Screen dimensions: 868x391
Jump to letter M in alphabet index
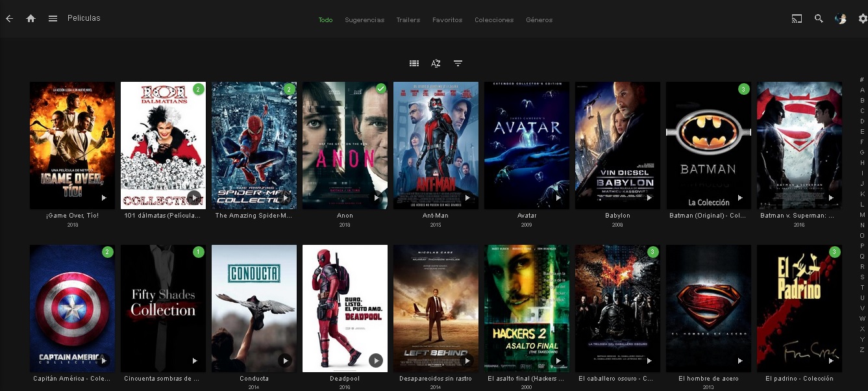[x=862, y=215]
